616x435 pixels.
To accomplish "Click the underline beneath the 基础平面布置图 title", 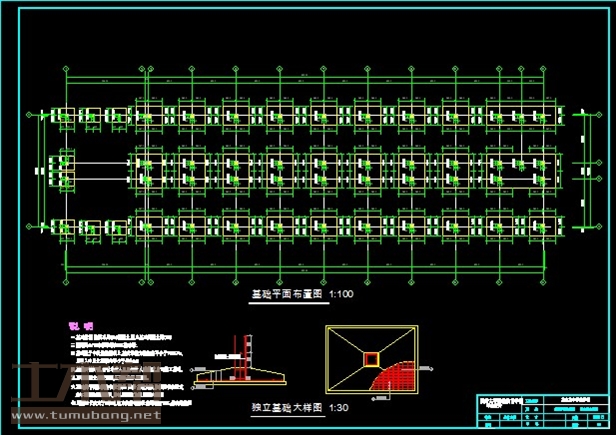I will point(299,302).
